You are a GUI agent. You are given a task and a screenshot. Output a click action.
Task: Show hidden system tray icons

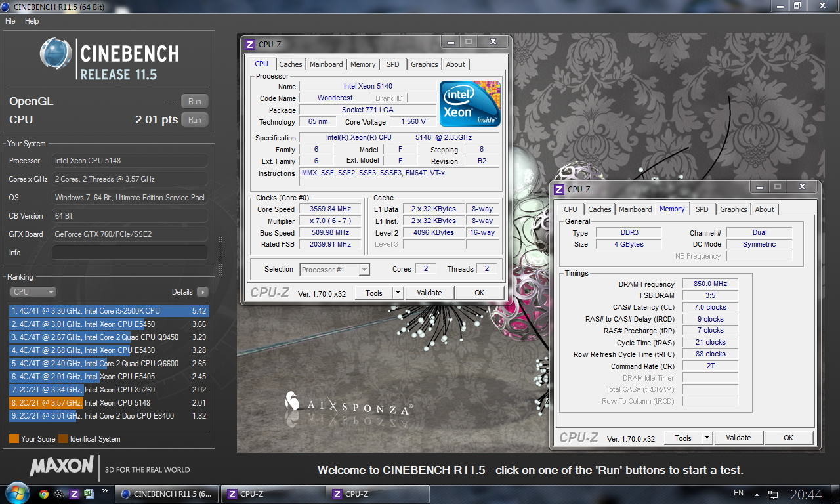tap(757, 494)
